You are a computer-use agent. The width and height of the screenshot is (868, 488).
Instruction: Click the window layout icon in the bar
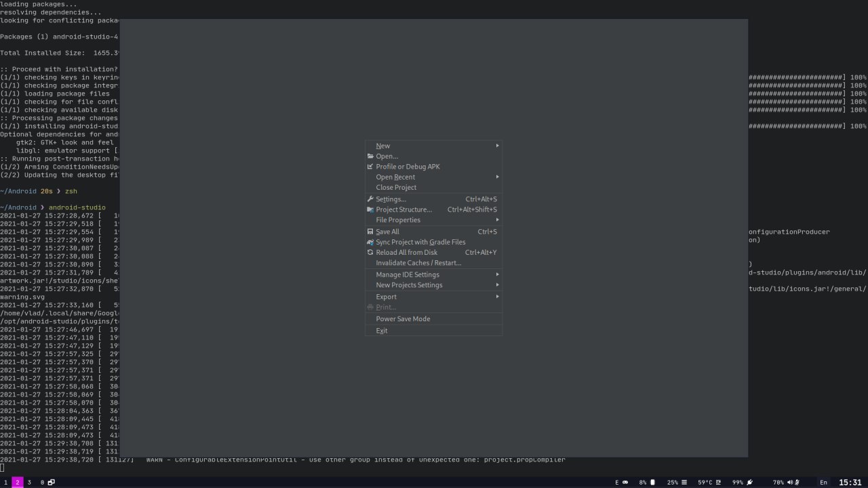[x=51, y=483]
